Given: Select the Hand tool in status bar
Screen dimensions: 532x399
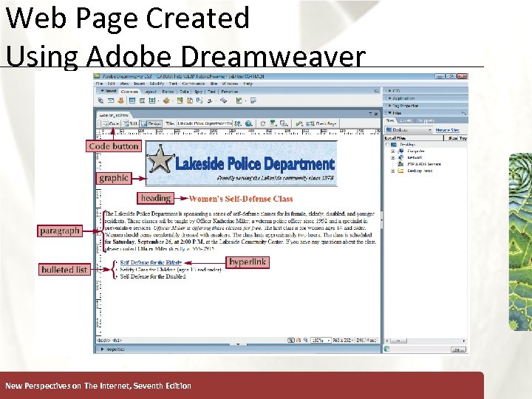Looking at the screenshot, I should coord(299,340).
